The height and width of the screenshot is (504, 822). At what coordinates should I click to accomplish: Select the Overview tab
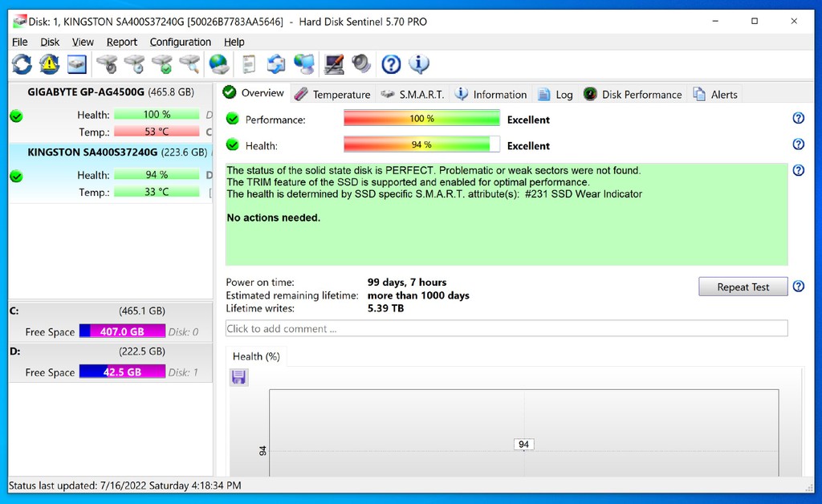[x=254, y=93]
